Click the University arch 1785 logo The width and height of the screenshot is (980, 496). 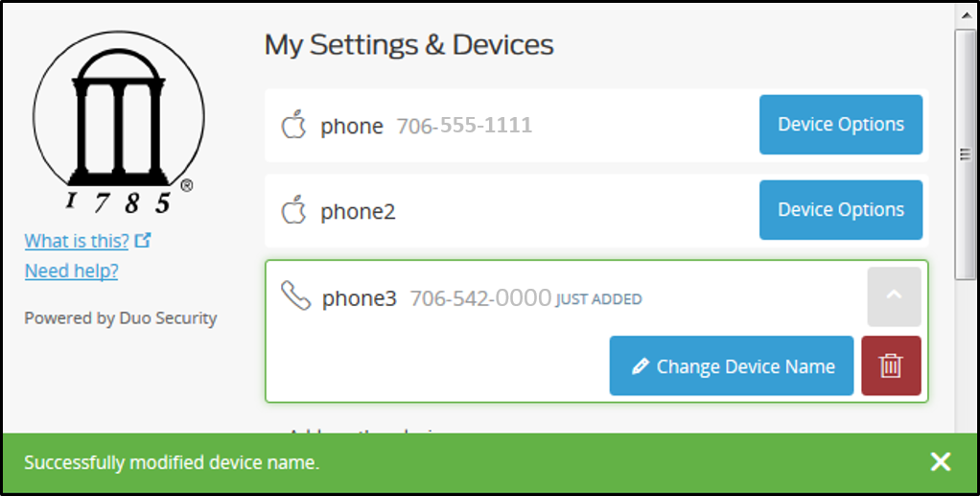coord(119,123)
